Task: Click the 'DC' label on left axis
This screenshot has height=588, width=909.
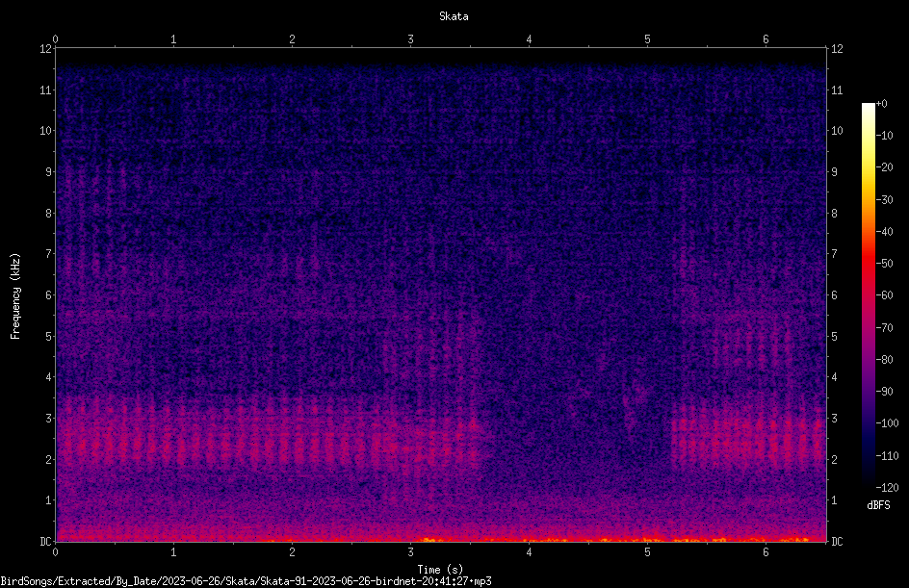Action: pos(46,541)
